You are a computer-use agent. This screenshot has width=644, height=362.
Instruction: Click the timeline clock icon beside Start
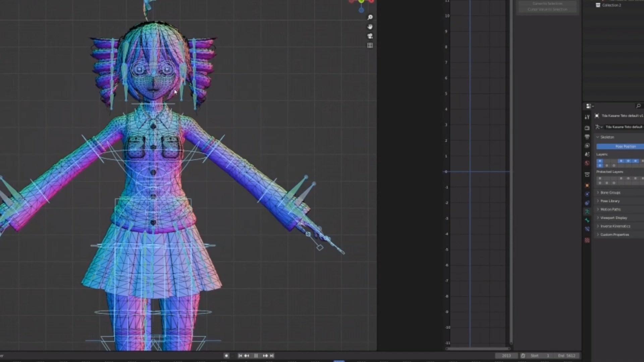(x=523, y=356)
